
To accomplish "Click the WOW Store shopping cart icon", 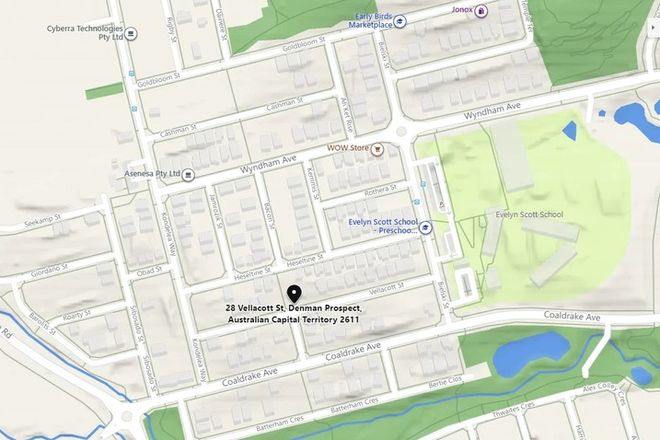I will (x=378, y=149).
